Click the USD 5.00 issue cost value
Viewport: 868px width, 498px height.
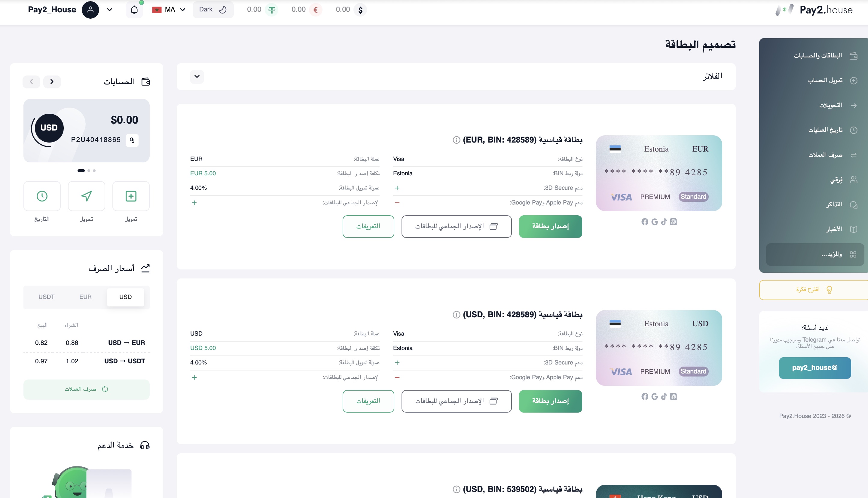pyautogui.click(x=203, y=348)
